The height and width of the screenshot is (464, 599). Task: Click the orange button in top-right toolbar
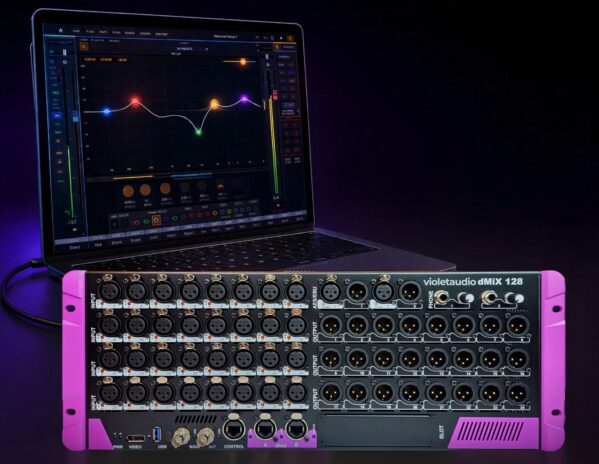(x=290, y=38)
